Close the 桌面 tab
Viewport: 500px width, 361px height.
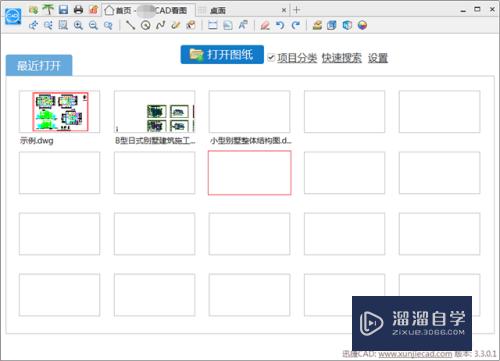pyautogui.click(x=284, y=10)
